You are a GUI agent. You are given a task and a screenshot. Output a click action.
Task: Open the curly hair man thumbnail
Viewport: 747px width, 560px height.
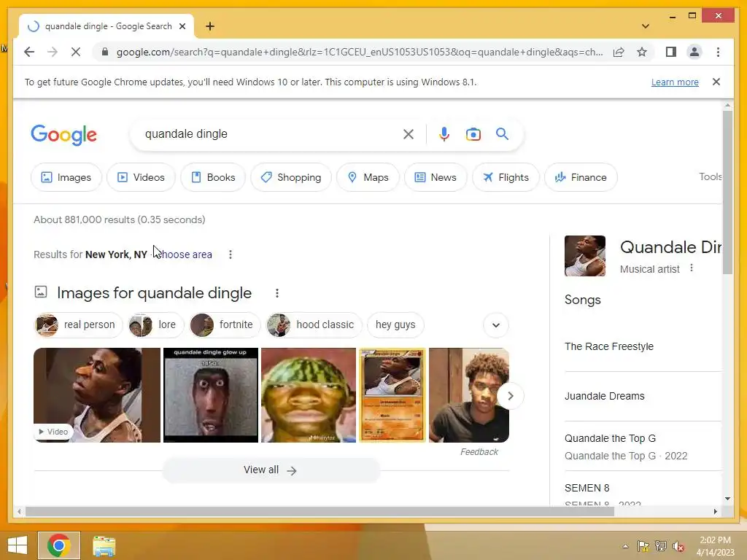pos(469,395)
